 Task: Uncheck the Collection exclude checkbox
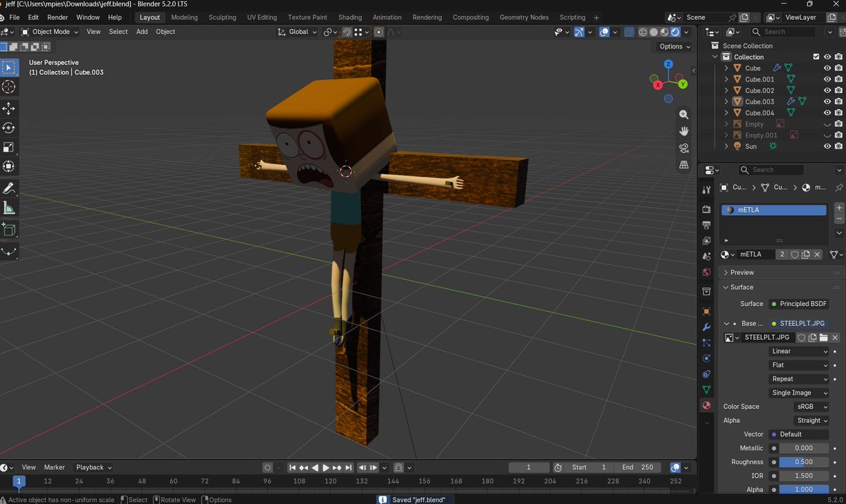pos(816,57)
